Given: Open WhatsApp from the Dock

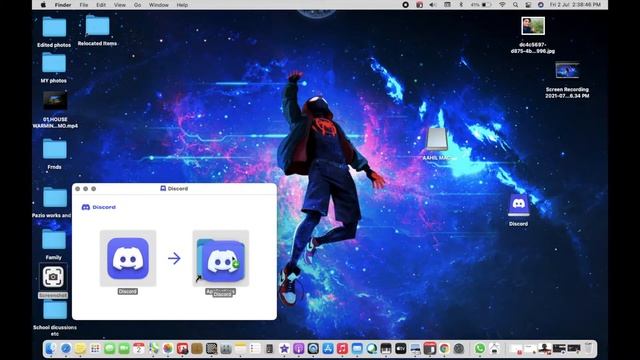Looking at the screenshot, I should [480, 349].
